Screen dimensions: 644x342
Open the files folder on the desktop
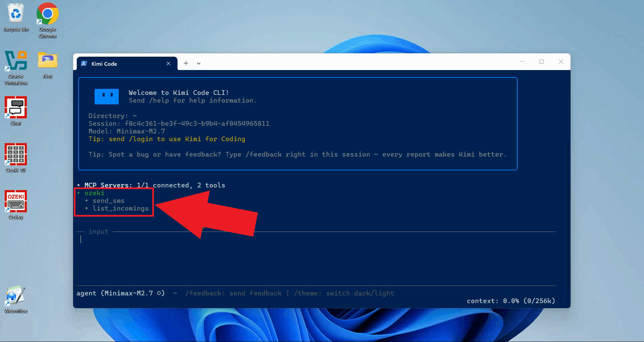point(47,65)
